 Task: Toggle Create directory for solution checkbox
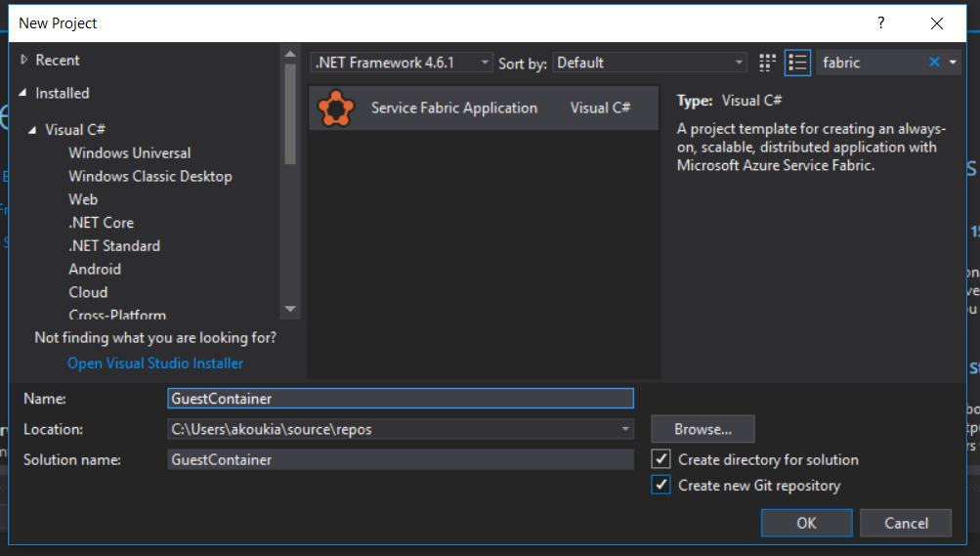tap(660, 459)
